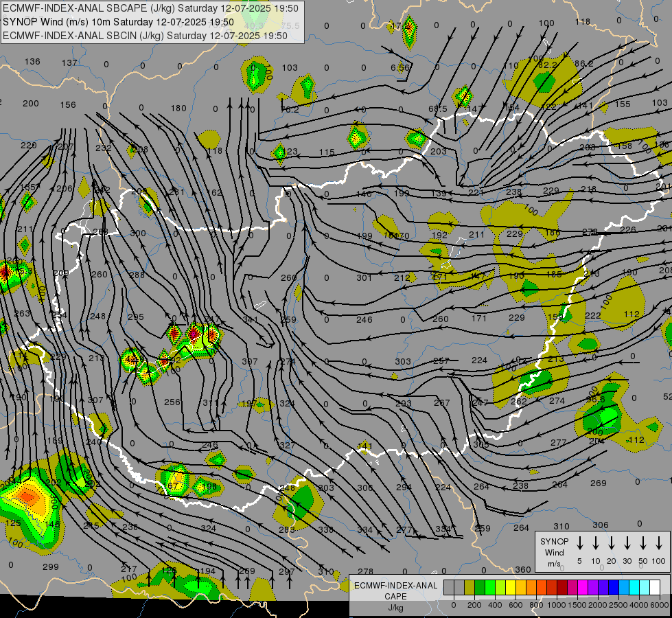The width and height of the screenshot is (672, 618).
Task: Click the 1500 tick label on CAPE legend
Action: (577, 605)
